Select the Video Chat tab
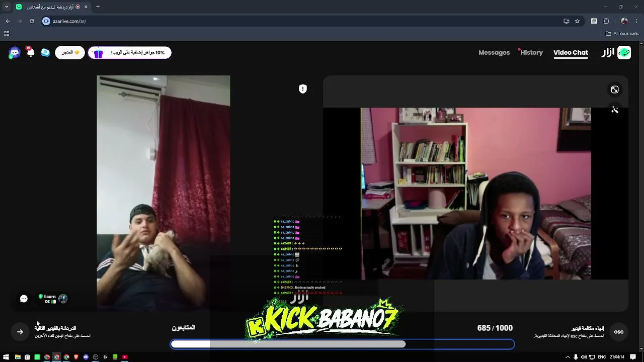Image resolution: width=644 pixels, height=362 pixels. [x=571, y=52]
